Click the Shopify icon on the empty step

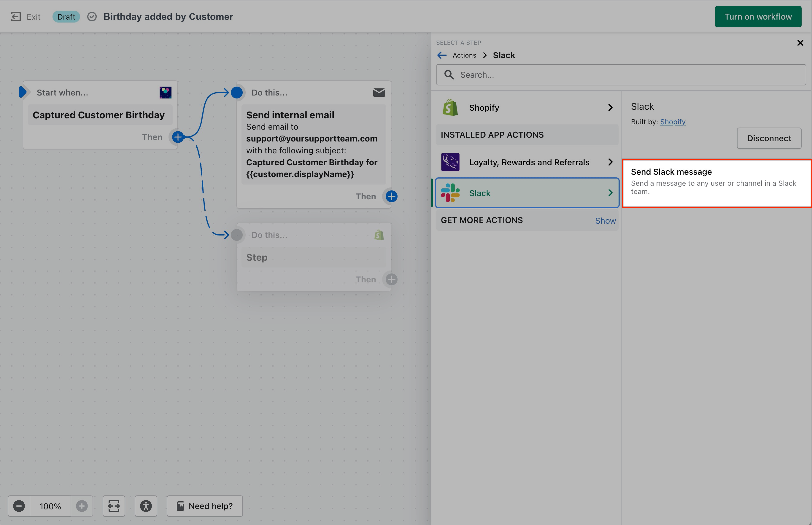pos(379,235)
